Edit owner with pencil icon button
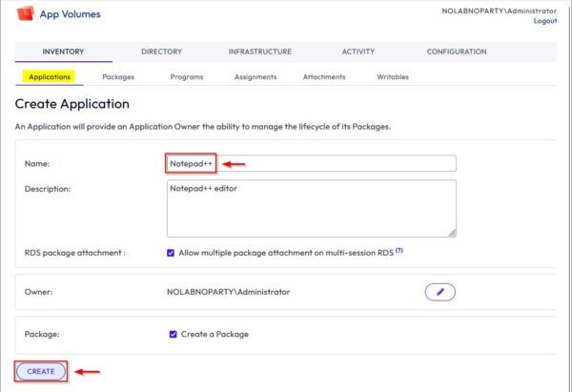This screenshot has width=572, height=392. (x=439, y=292)
